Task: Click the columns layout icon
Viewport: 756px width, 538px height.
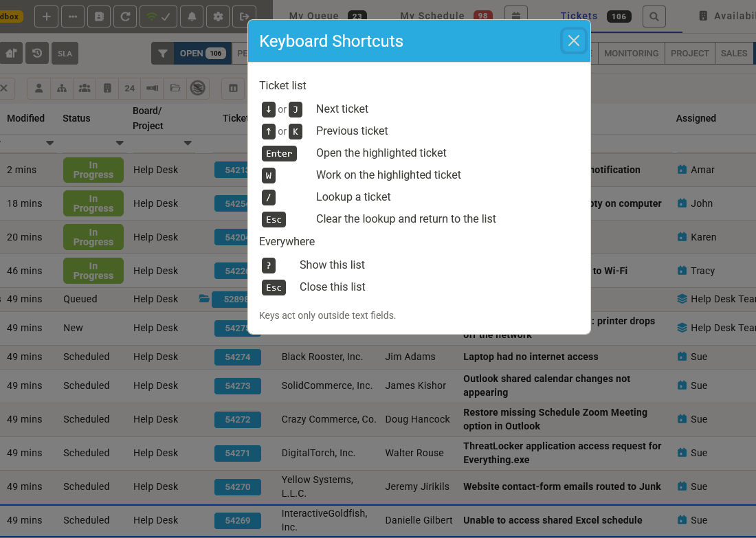Action: tap(234, 88)
